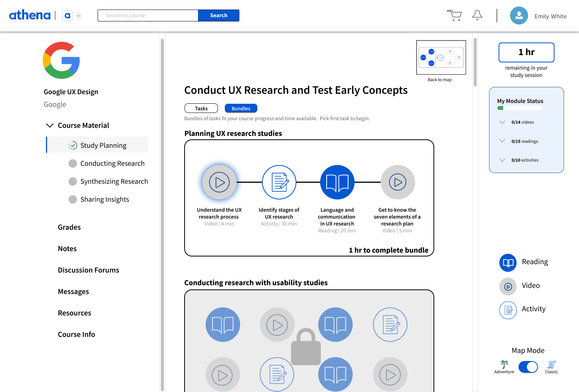
Task: Click the lock icon on usability studies bundle
Action: pyautogui.click(x=306, y=346)
